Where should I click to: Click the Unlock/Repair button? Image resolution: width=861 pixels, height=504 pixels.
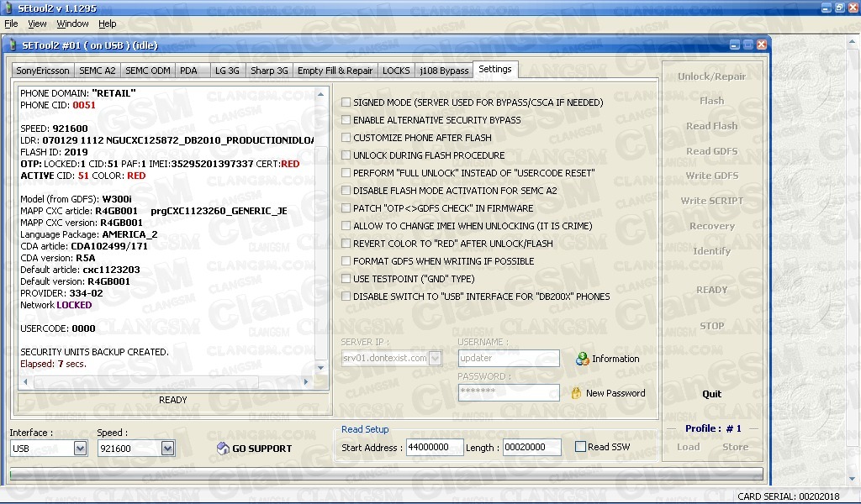(711, 76)
